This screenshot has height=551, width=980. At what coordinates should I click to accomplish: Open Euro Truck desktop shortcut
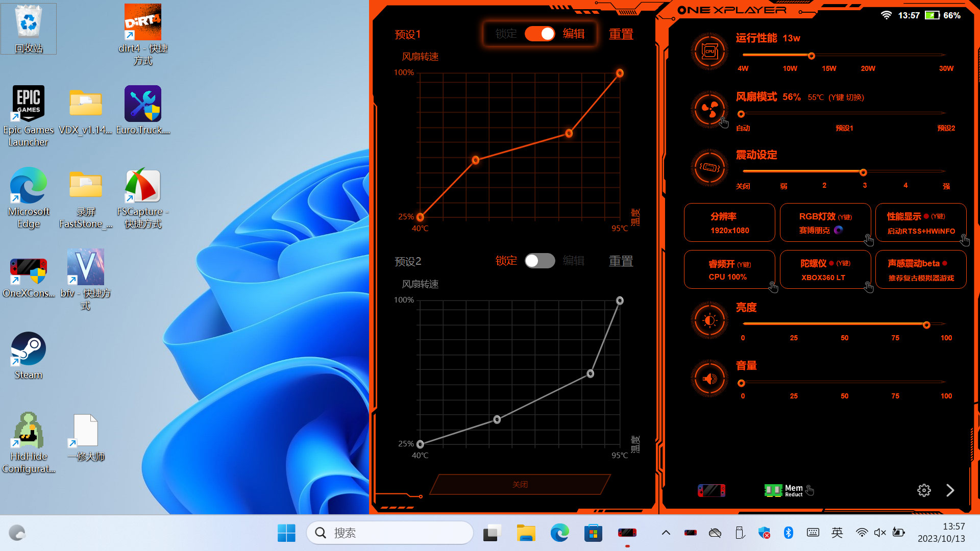coord(143,110)
